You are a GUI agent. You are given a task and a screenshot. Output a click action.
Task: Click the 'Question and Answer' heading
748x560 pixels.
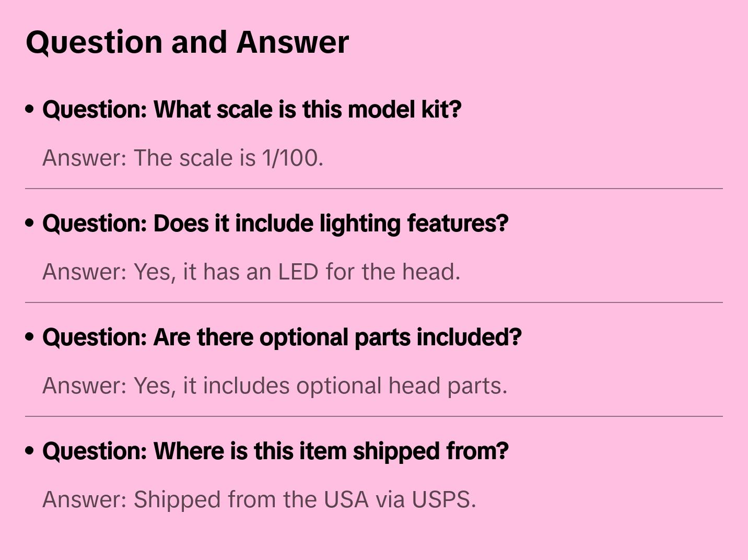pos(187,42)
